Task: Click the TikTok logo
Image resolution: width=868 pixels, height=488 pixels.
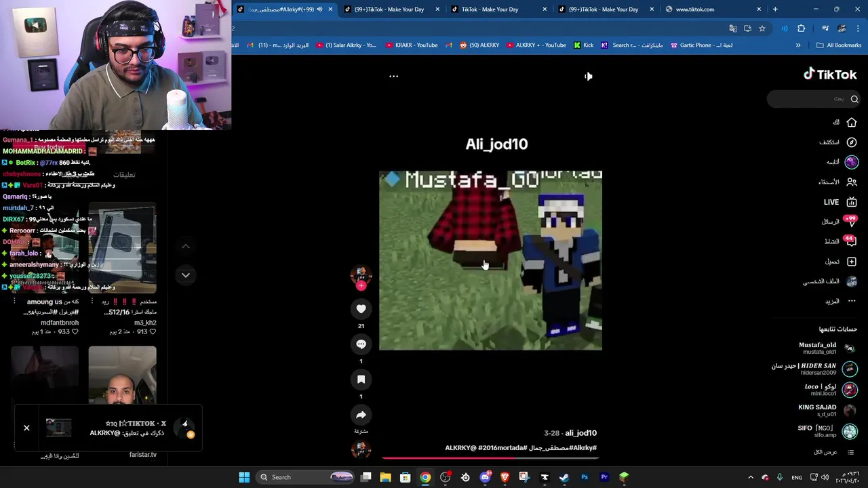Action: [830, 75]
